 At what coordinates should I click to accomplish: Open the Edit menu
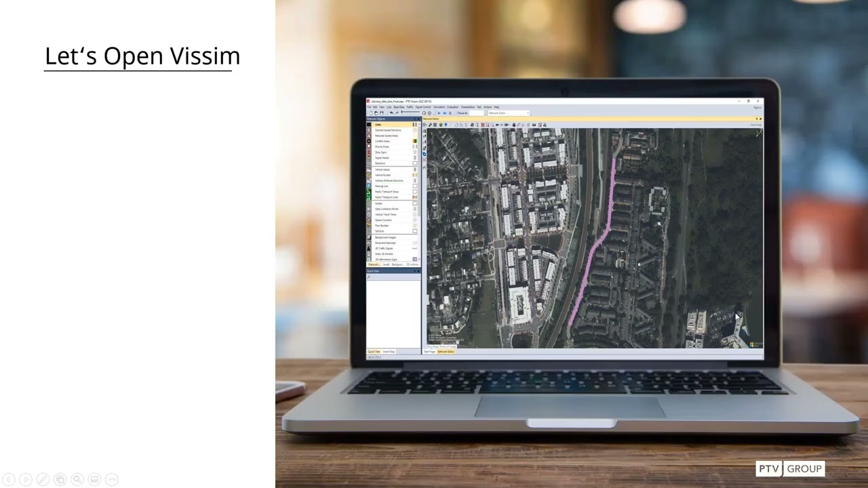[x=375, y=107]
